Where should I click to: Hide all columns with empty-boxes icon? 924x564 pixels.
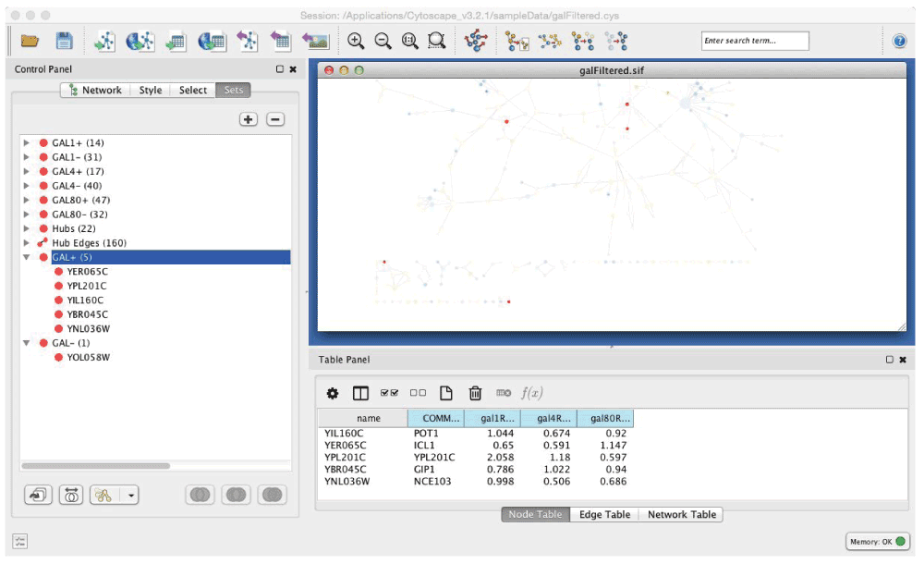(418, 392)
